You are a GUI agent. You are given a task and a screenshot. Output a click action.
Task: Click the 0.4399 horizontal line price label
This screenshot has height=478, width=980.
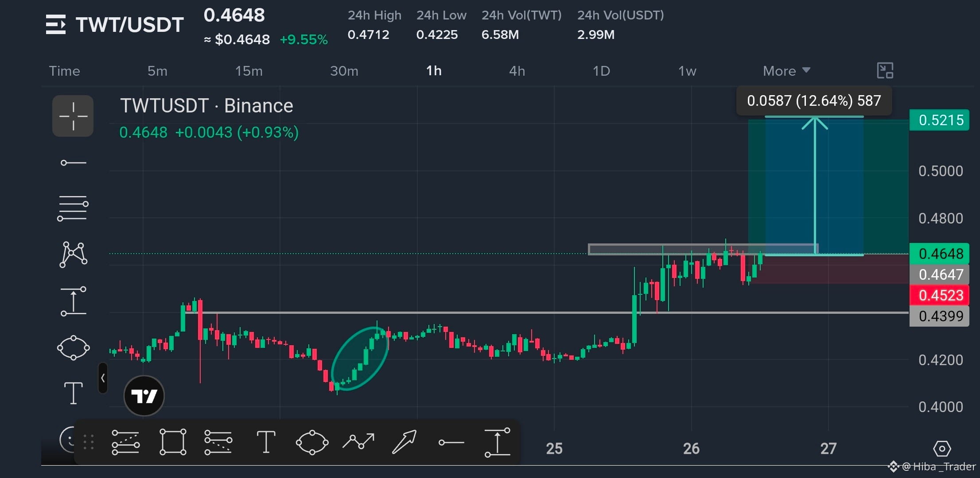click(x=940, y=316)
